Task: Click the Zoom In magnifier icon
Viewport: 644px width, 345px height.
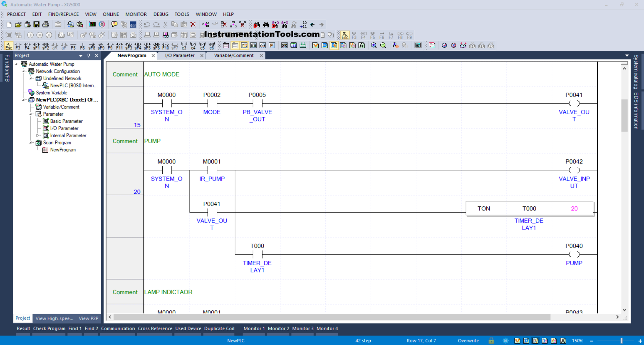Action: tap(374, 46)
